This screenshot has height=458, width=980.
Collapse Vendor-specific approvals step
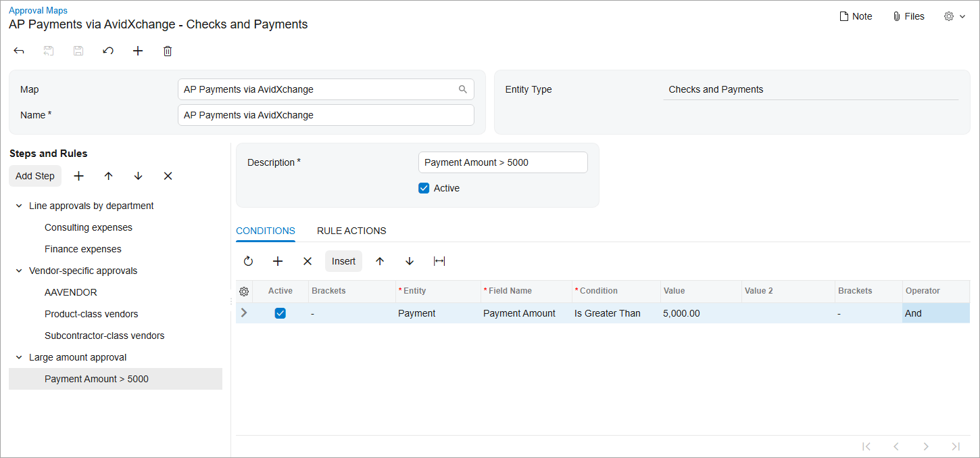19,271
